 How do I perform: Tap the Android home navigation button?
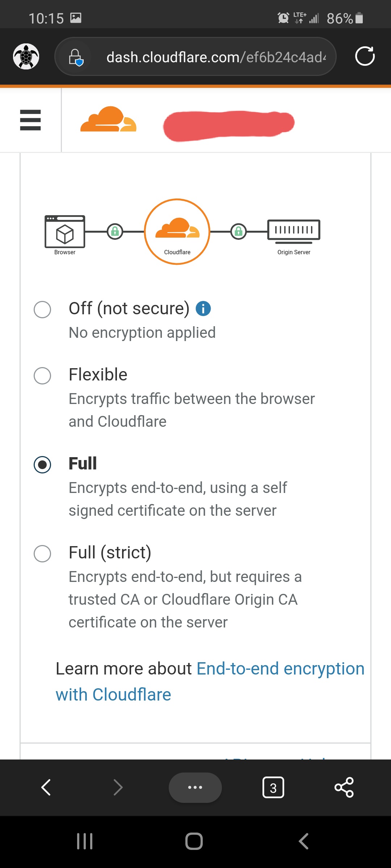[x=195, y=841]
